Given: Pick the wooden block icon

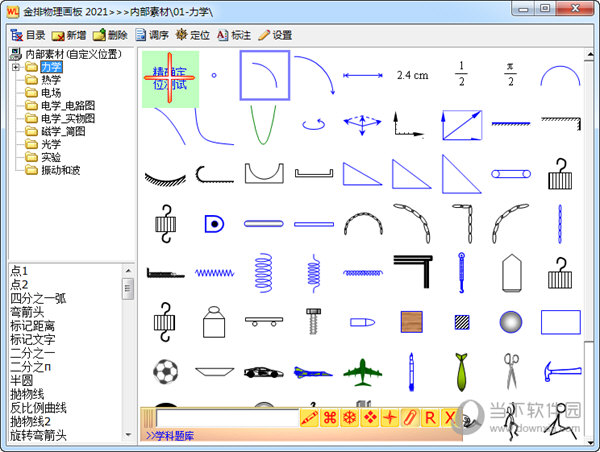Looking at the screenshot, I should click(x=412, y=322).
